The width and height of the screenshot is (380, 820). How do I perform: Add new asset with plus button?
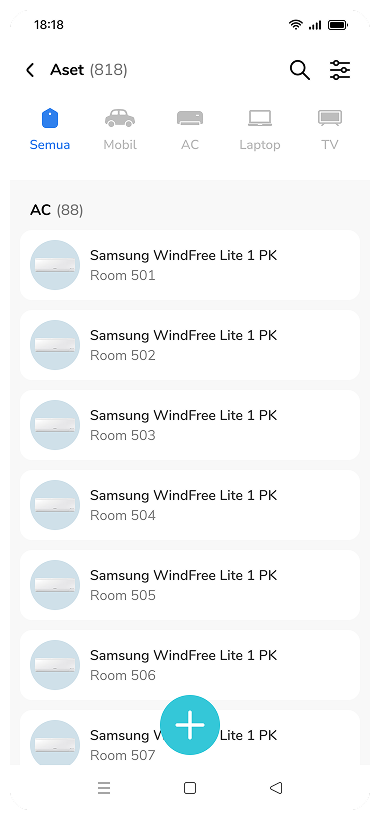(190, 725)
